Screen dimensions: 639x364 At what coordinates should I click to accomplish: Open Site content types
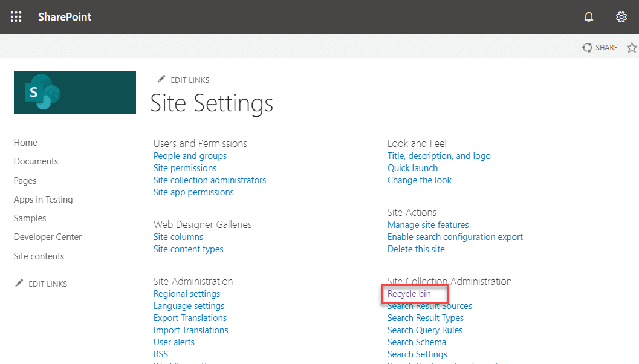(188, 249)
